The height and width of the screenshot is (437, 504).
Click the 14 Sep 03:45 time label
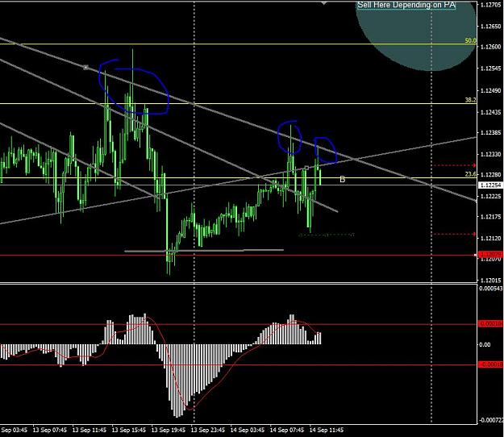pos(248,430)
